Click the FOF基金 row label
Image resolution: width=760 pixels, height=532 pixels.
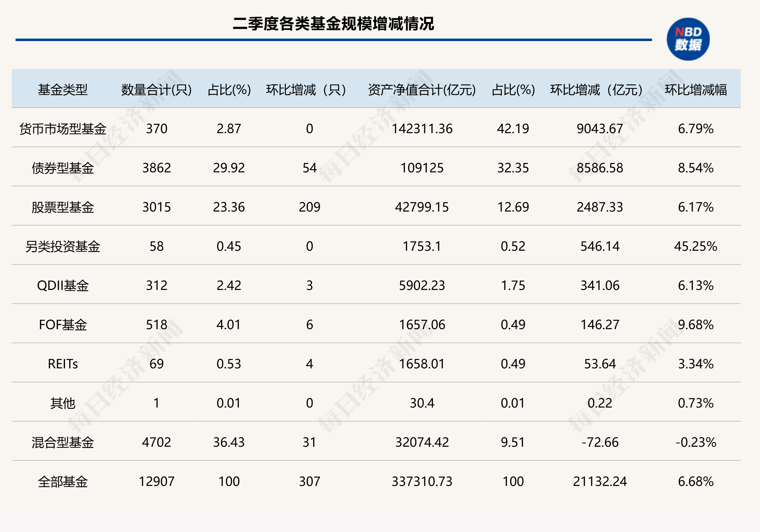63,324
